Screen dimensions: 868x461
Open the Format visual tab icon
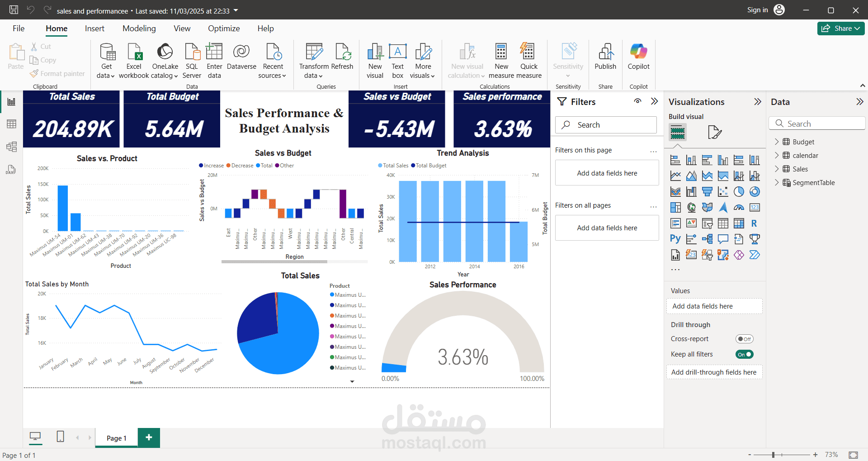point(714,132)
